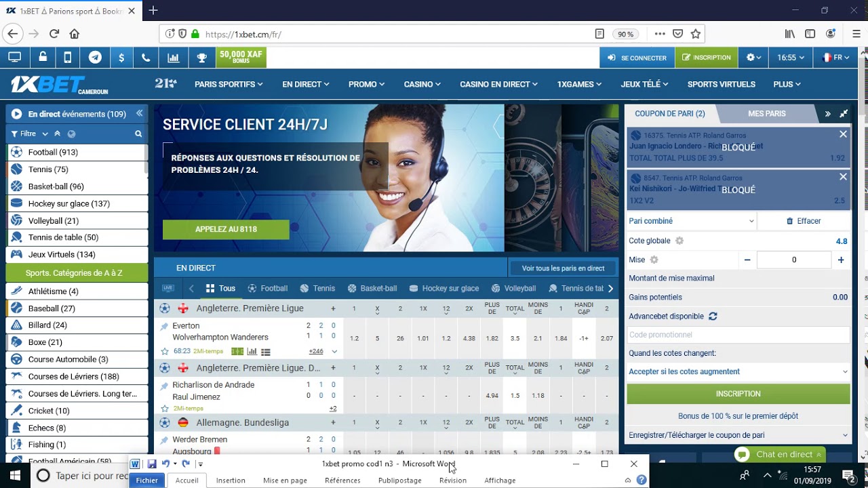Open the PROMO menu
This screenshot has width=868, height=488.
tap(367, 85)
